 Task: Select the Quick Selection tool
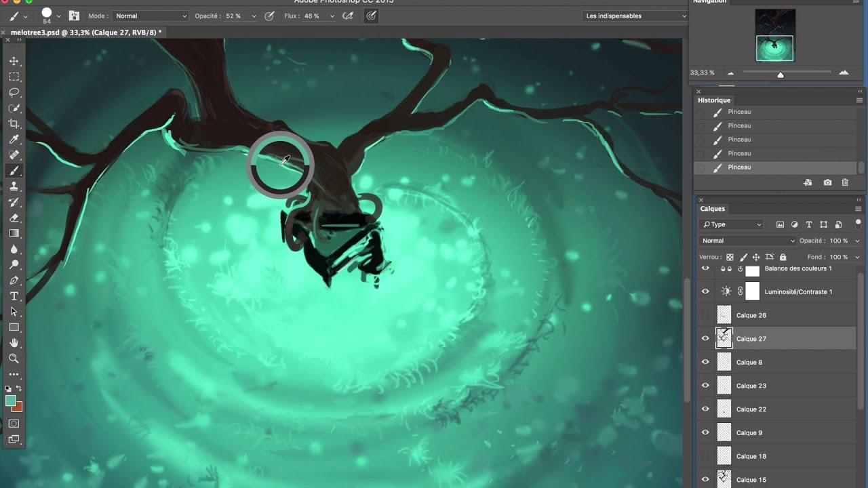coord(14,108)
